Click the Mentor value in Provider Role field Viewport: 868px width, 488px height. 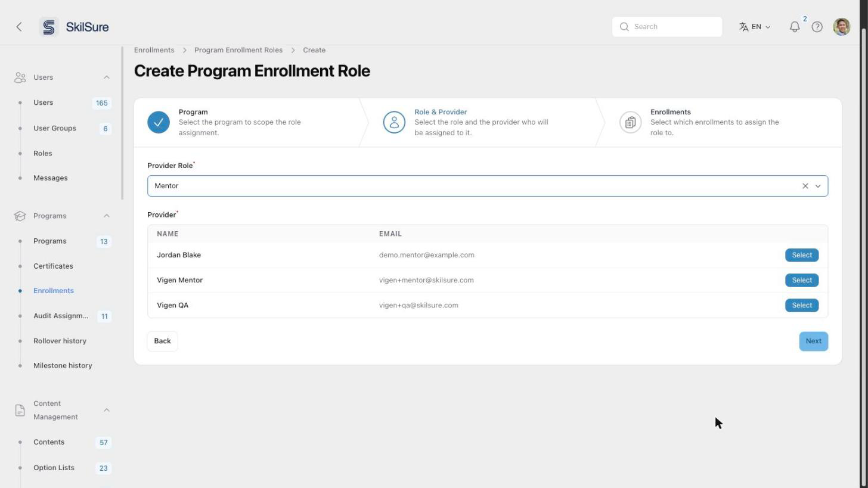166,186
